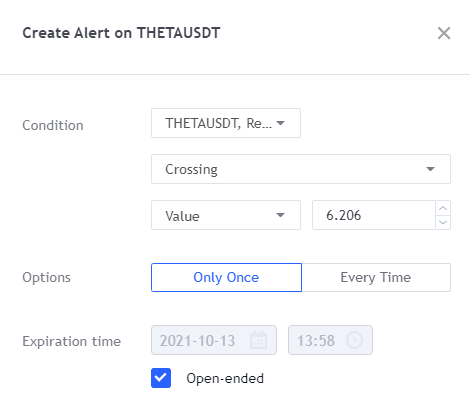470x404 pixels.
Task: Open the THETAUSDT condition source dropdown
Action: [226, 123]
